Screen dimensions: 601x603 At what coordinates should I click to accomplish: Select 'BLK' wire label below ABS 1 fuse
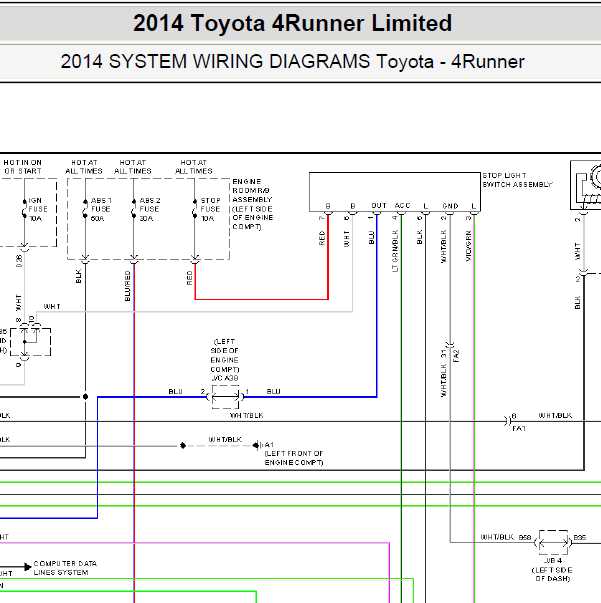(78, 276)
